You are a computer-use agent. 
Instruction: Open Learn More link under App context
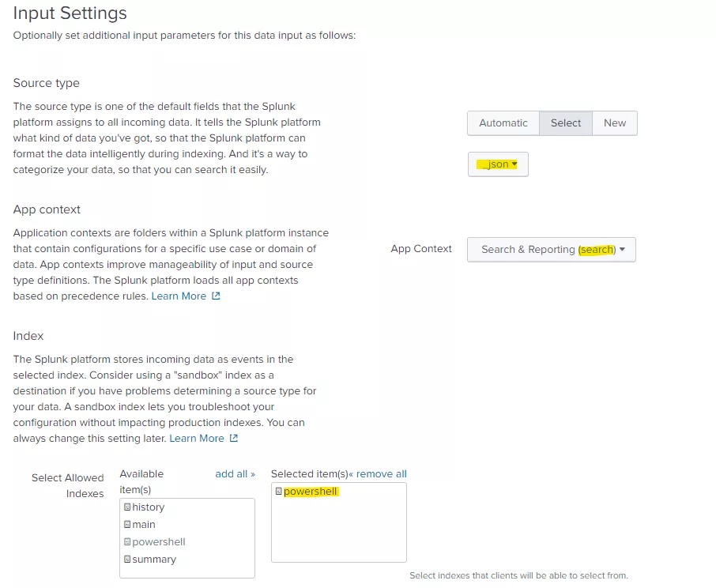[x=179, y=296]
